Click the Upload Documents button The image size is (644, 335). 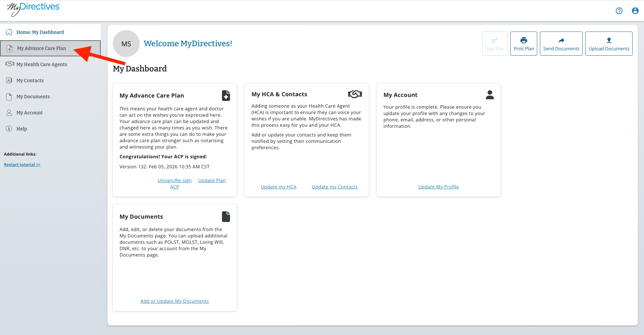[608, 44]
